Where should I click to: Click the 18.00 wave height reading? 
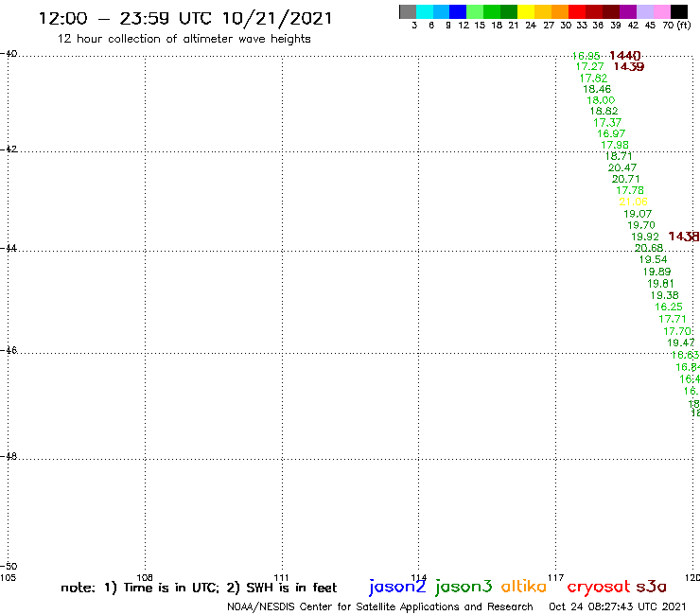tap(601, 100)
